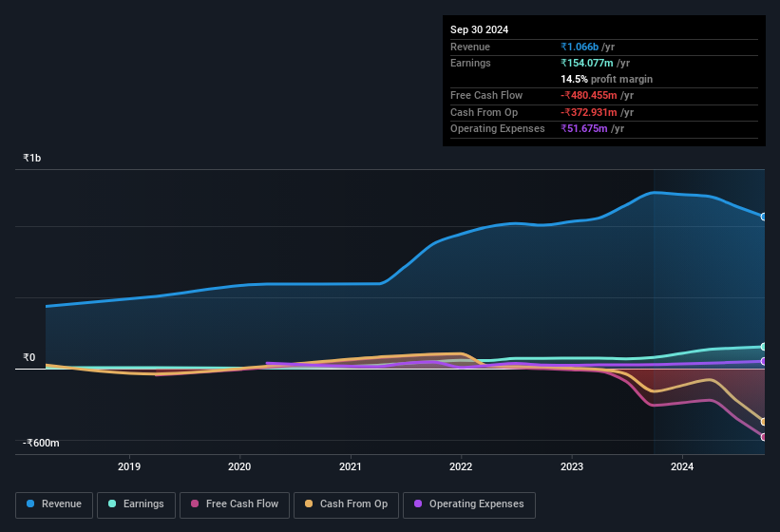Click the Cash From Op end marker
This screenshot has height=532, width=780.
764,422
